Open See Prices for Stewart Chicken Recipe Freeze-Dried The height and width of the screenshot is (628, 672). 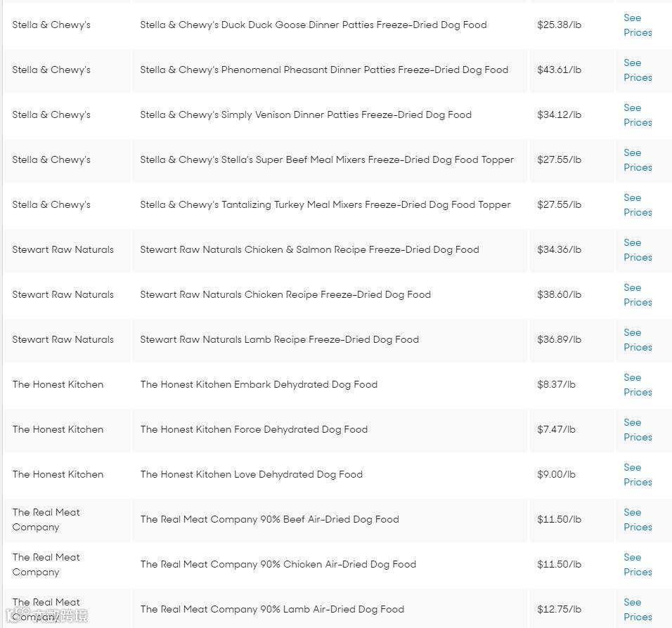(x=638, y=295)
